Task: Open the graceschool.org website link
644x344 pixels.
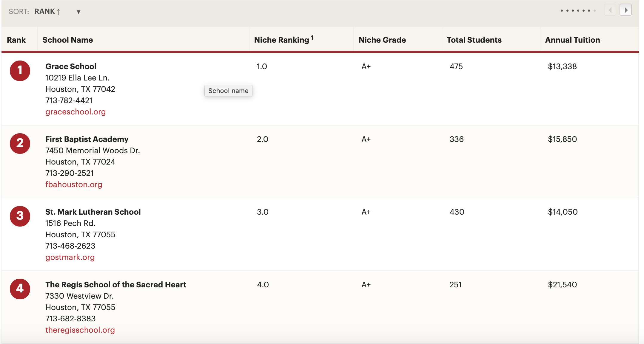Action: (76, 112)
